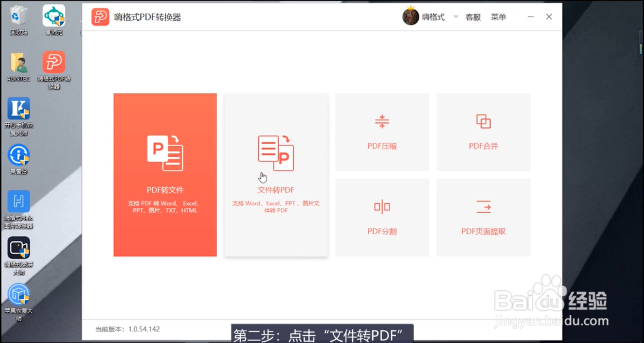Select the 嗨格式Heic图片转换器 desktop icon
The image size is (644, 343).
pos(19,209)
